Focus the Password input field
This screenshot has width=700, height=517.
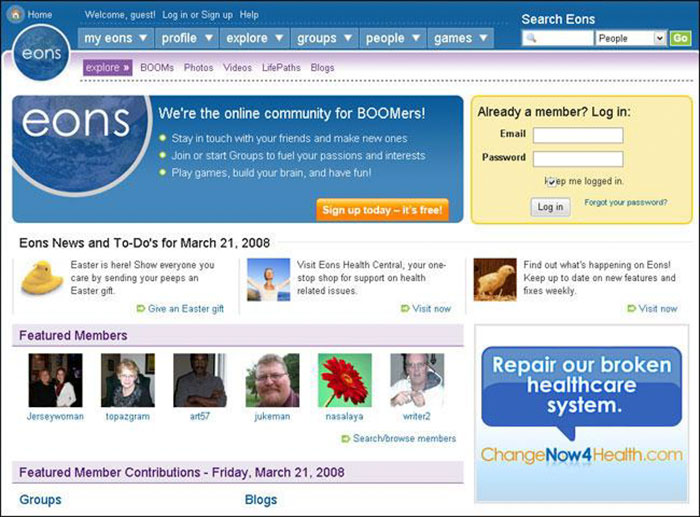click(x=578, y=159)
